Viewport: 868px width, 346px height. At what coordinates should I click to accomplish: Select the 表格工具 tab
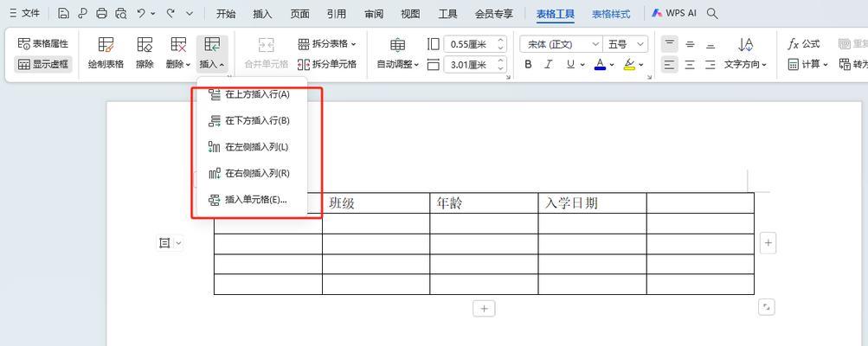tap(556, 15)
